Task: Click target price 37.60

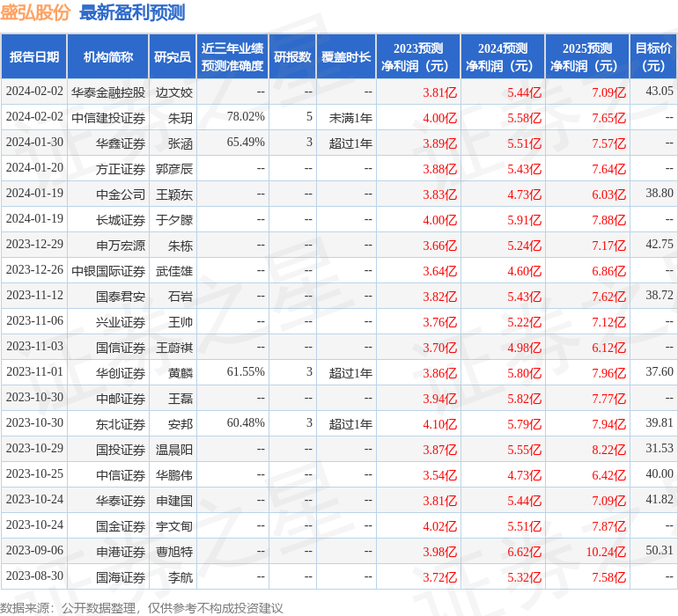Action: (x=660, y=371)
